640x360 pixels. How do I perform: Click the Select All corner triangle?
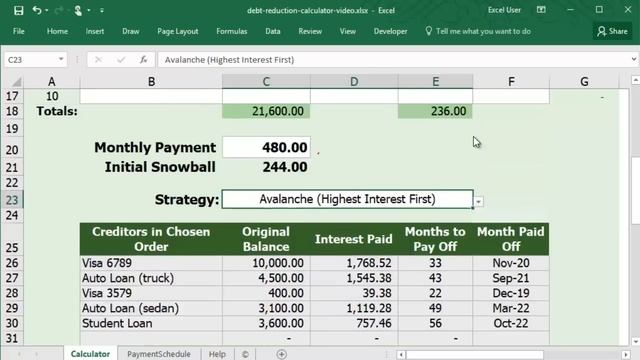coord(15,82)
